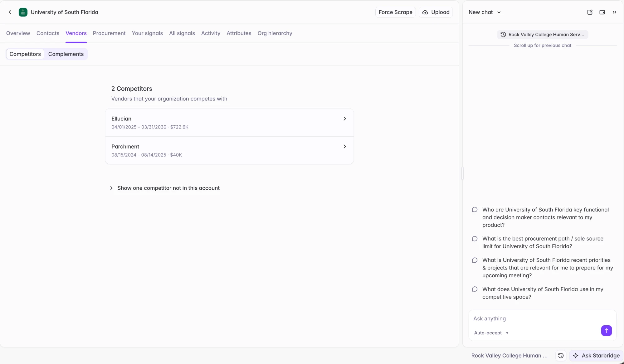Select suggestion about best procurement path
The image size is (624, 364).
point(543,242)
